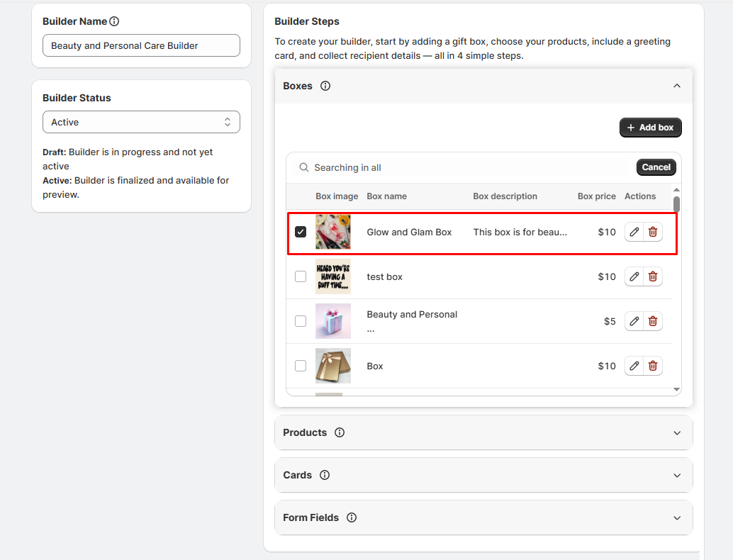Click info icon beside Products heading
This screenshot has width=733, height=560.
tap(340, 432)
